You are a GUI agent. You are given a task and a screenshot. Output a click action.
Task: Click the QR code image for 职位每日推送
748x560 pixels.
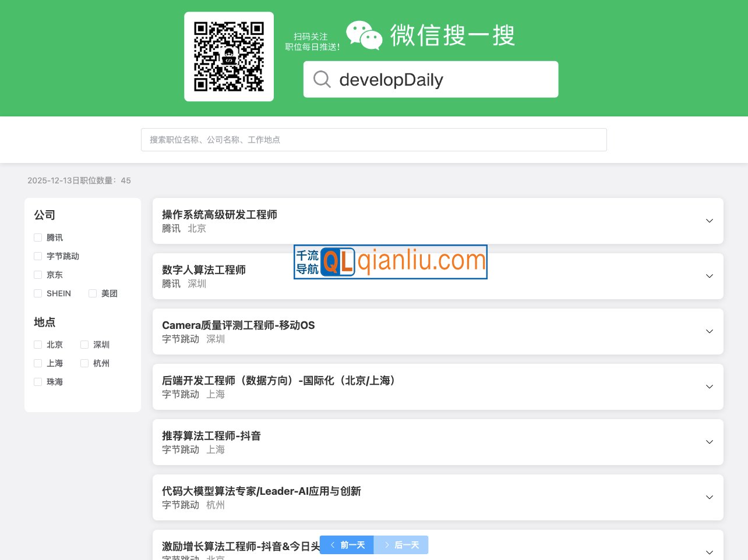tap(229, 56)
